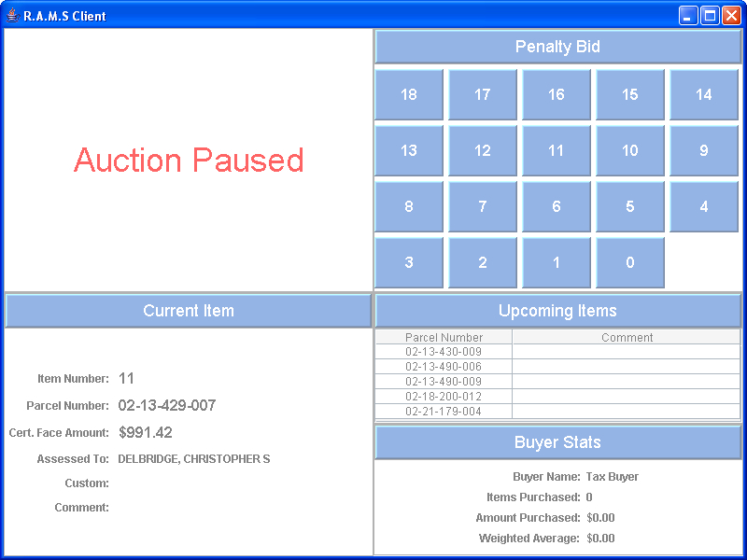Sort by Parcel Number column header

click(x=444, y=337)
